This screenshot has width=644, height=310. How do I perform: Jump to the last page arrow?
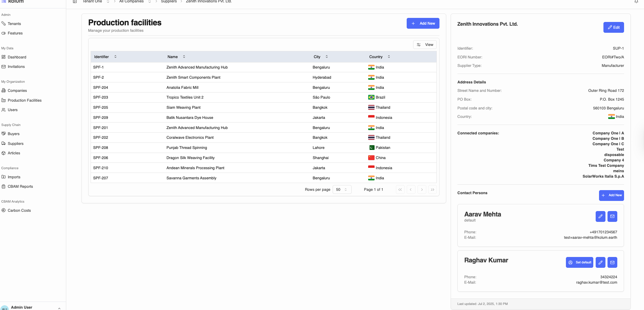point(432,190)
